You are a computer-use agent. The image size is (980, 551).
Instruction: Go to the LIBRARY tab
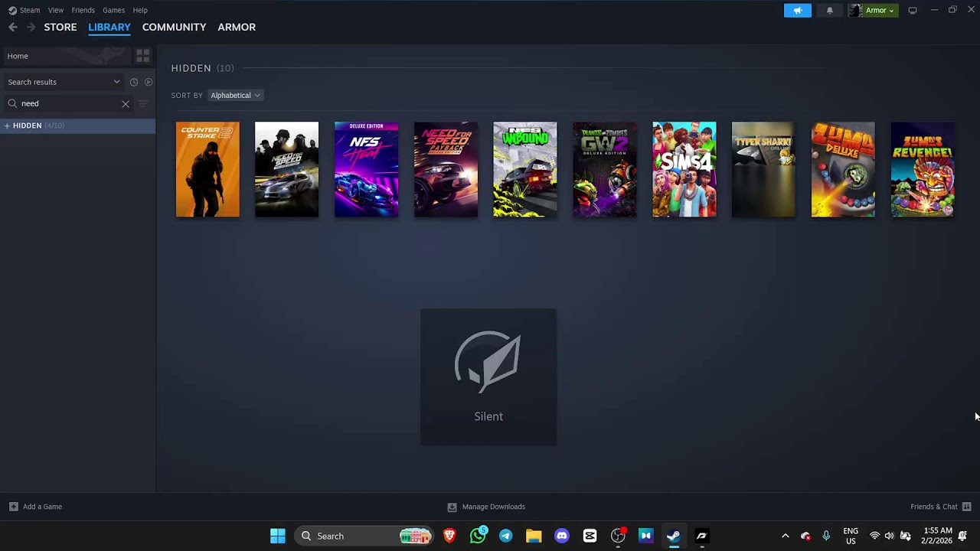click(109, 27)
